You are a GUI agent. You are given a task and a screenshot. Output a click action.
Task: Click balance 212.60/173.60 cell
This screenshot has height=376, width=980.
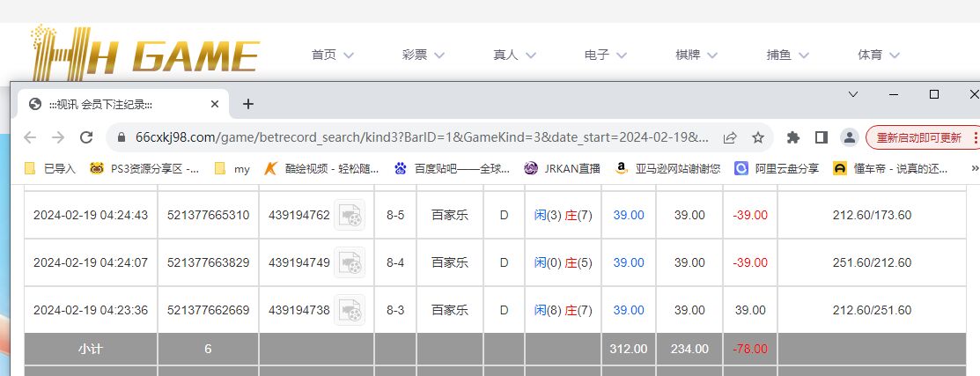click(872, 215)
